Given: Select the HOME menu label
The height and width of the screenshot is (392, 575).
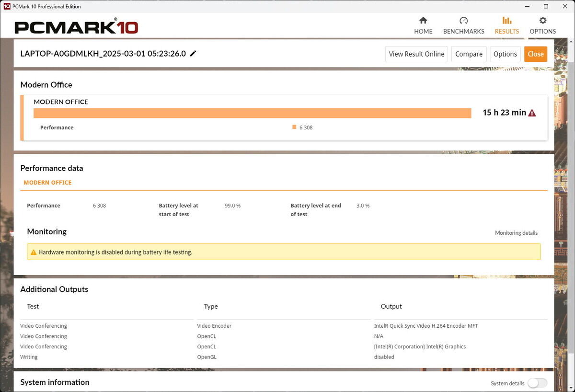Looking at the screenshot, I should pos(423,31).
